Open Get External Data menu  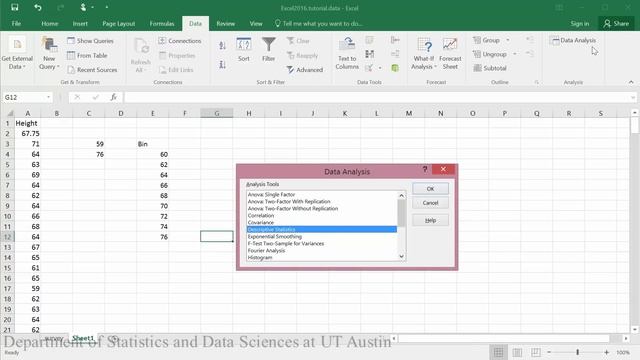pos(17,54)
